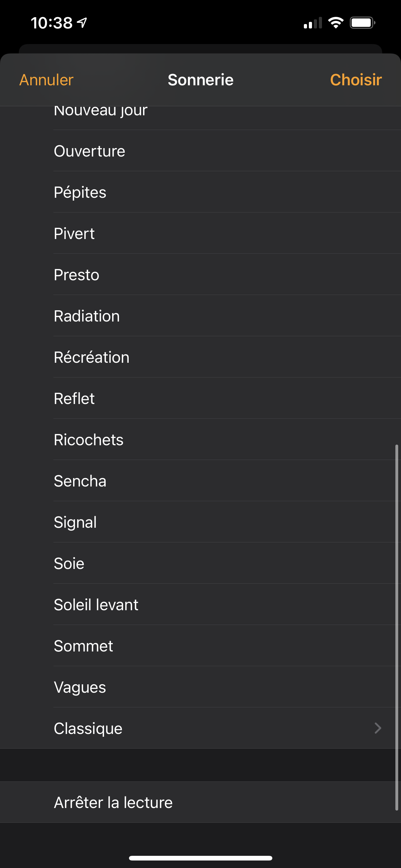Tap the battery status icon
The height and width of the screenshot is (868, 401).
pos(362,23)
